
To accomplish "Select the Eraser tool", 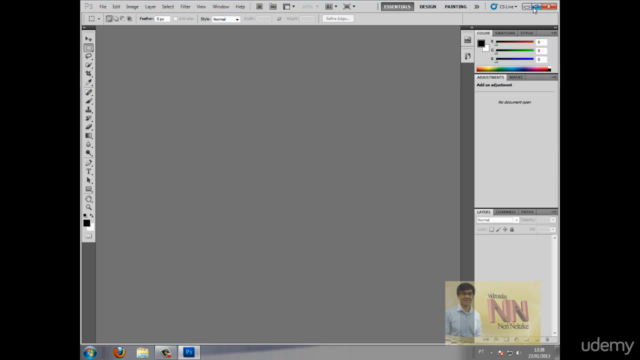I will click(89, 127).
